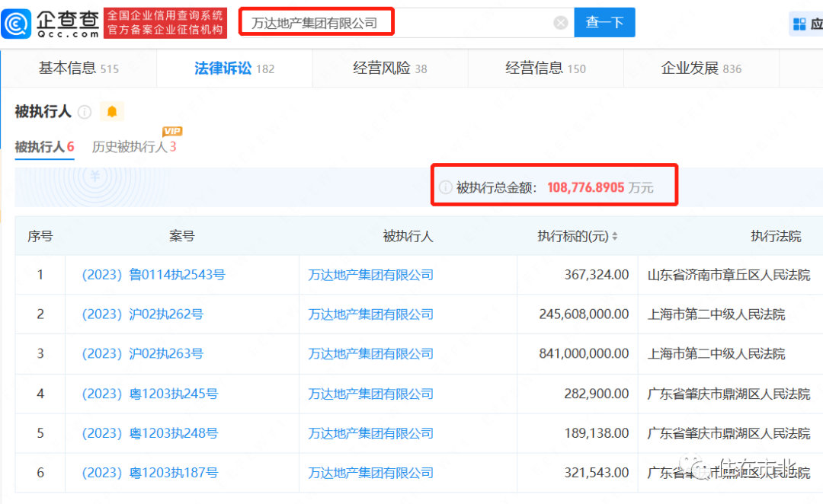
Task: Click the red 全国企业信用查询系统 banner
Action: point(165,23)
